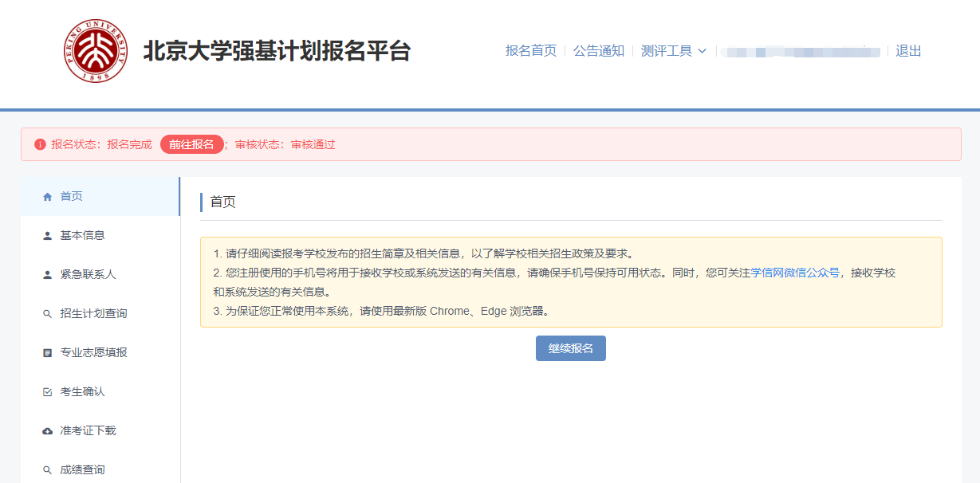Screen dimensions: 980x483
Task: Click 退出 to log out
Action: (x=908, y=51)
